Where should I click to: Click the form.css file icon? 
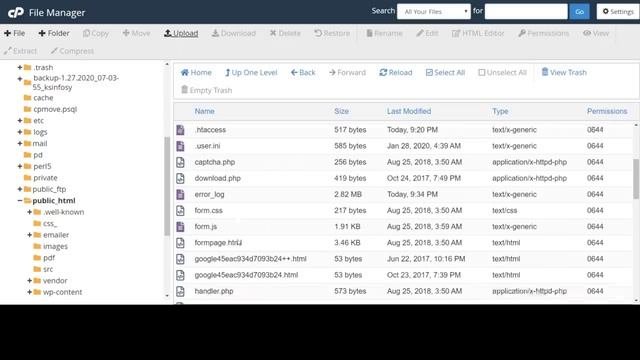(x=180, y=211)
